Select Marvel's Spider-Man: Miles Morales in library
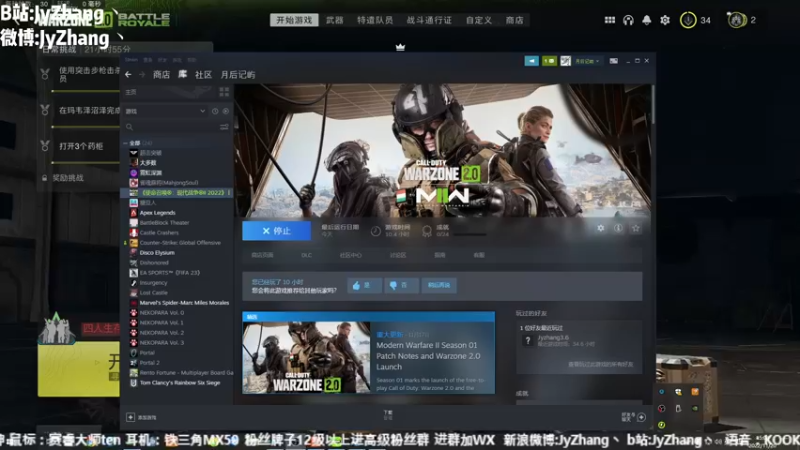The image size is (800, 450). point(184,303)
